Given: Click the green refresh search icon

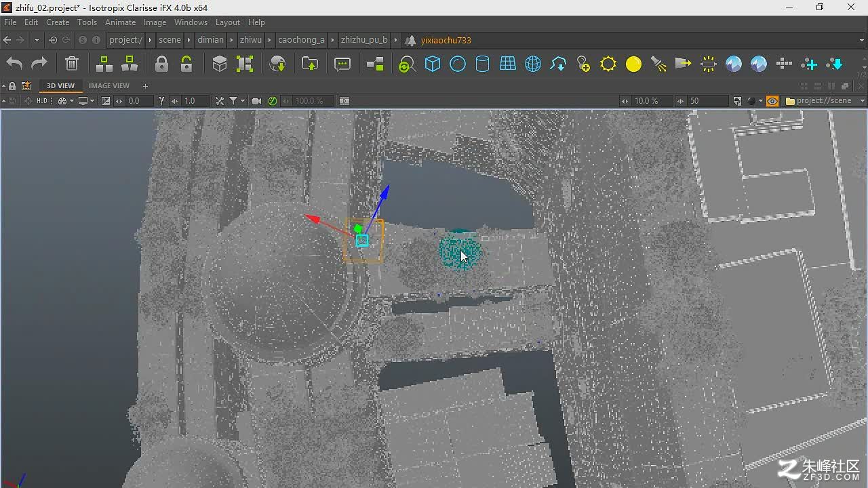Looking at the screenshot, I should (x=407, y=64).
